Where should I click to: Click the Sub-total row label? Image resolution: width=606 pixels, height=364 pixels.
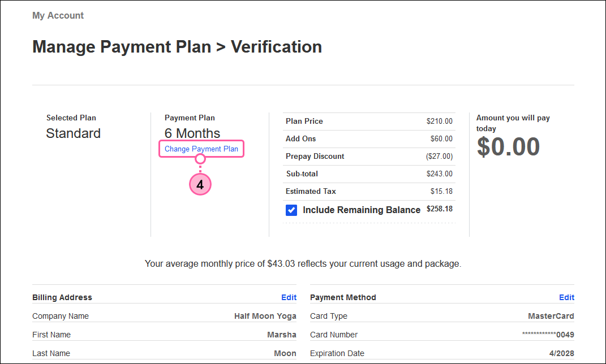[302, 174]
